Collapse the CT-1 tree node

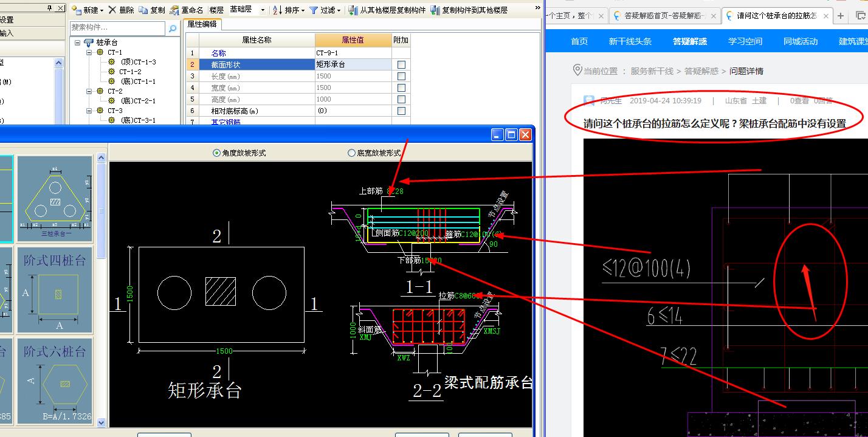coord(89,52)
